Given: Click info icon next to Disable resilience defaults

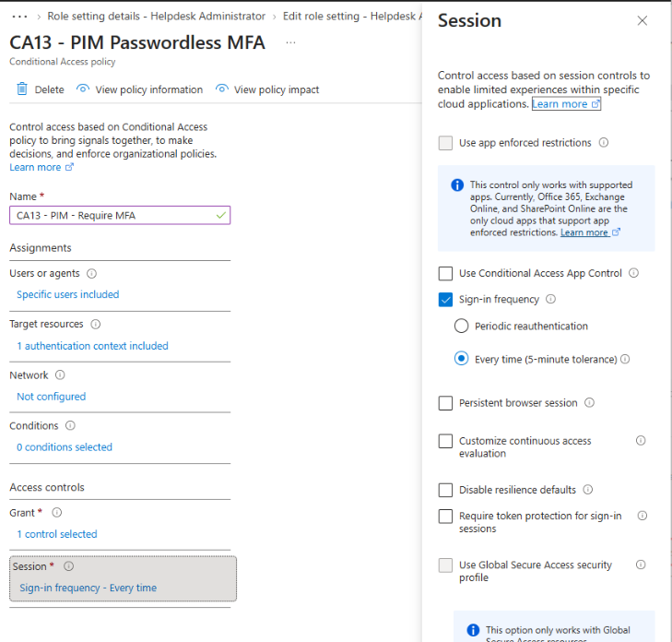Looking at the screenshot, I should click(x=588, y=489).
